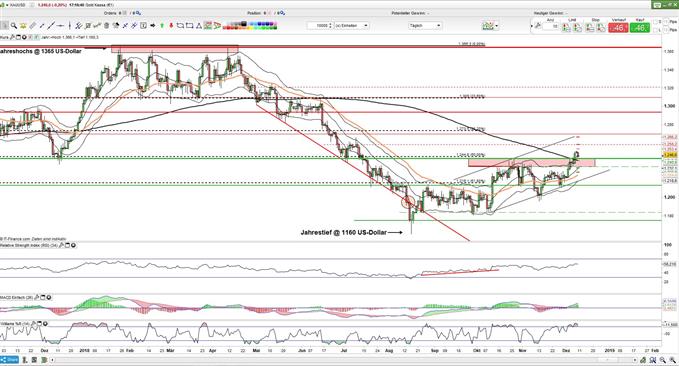Viewport: 679px width, 366px height.
Task: Pick the black color swatch in palette
Action: [x=243, y=24]
